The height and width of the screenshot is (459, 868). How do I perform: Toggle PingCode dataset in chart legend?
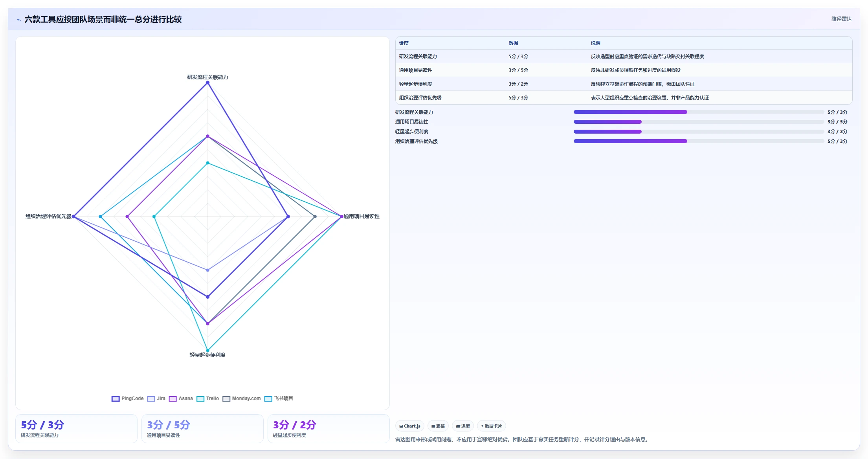128,398
